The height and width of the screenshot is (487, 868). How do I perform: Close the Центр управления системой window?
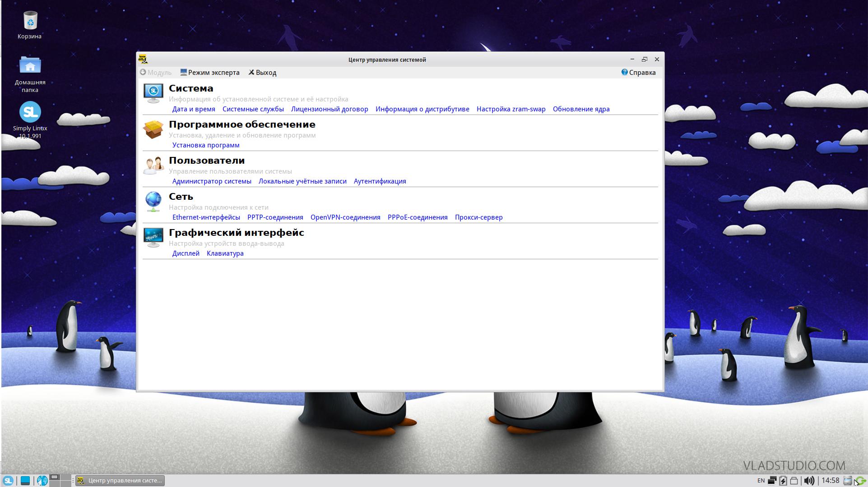[x=657, y=59]
